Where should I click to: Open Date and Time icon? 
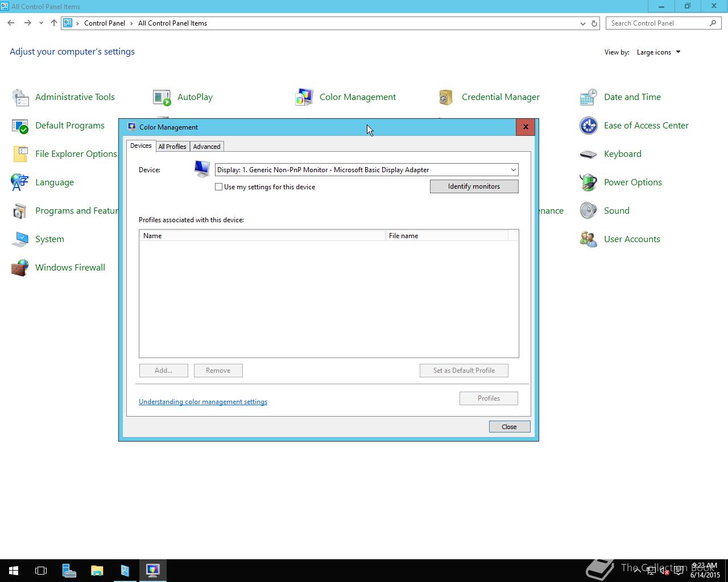[589, 97]
